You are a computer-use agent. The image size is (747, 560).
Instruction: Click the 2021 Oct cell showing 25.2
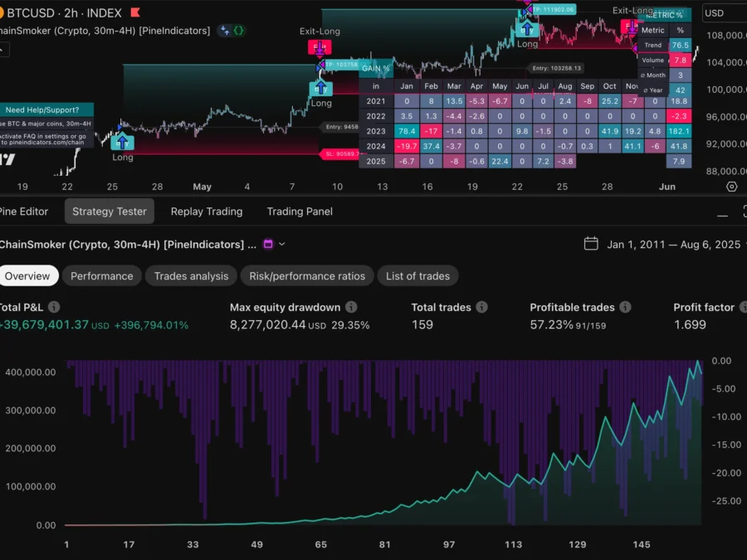(609, 101)
